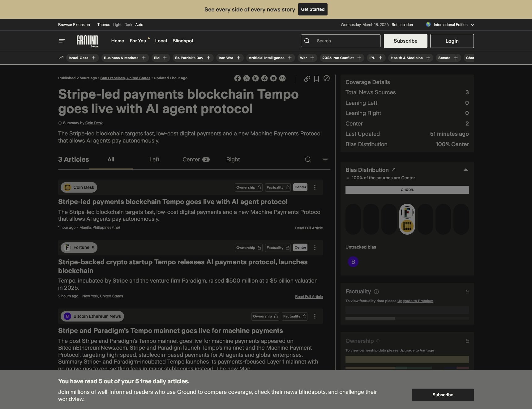
Task: Open Fortune article options menu
Action: 315,248
